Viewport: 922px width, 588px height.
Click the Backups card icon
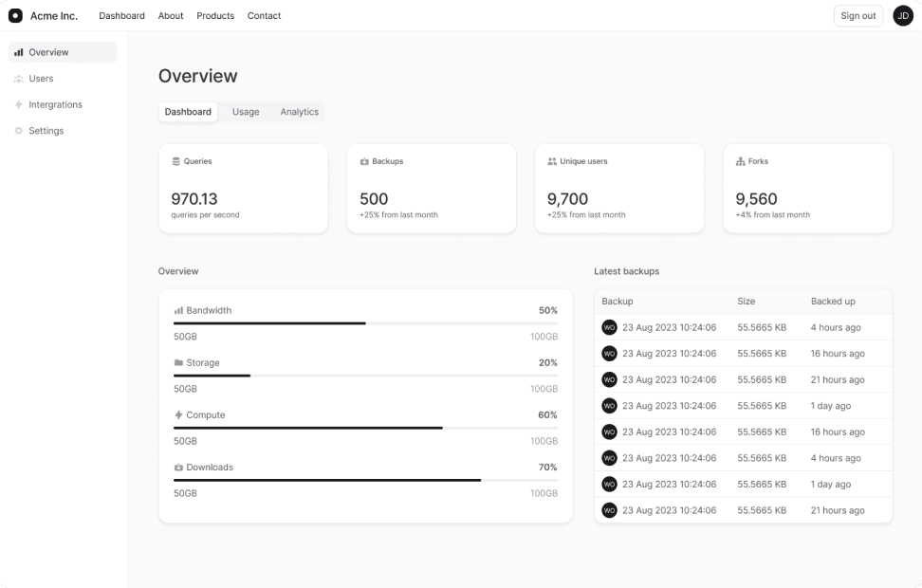[x=364, y=161]
